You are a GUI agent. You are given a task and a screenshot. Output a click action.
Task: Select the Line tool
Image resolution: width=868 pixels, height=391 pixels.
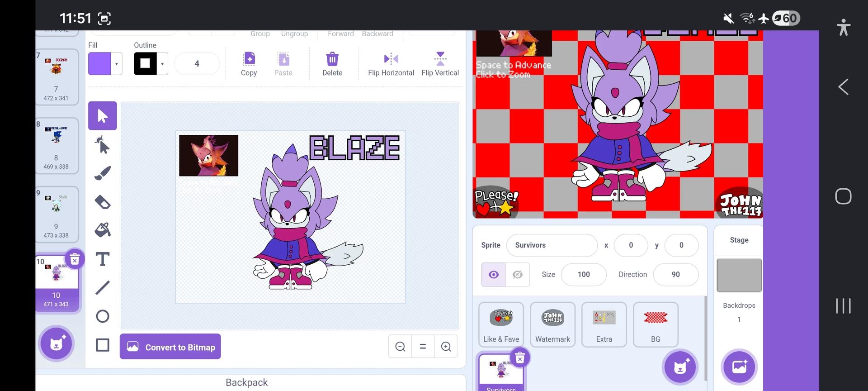(x=103, y=288)
